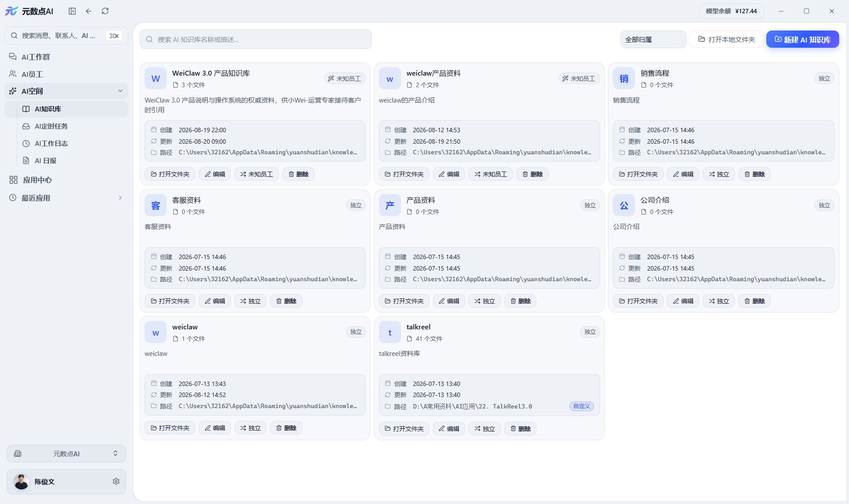The width and height of the screenshot is (849, 504).
Task: Click the global search box in sidebar
Action: coord(66,36)
